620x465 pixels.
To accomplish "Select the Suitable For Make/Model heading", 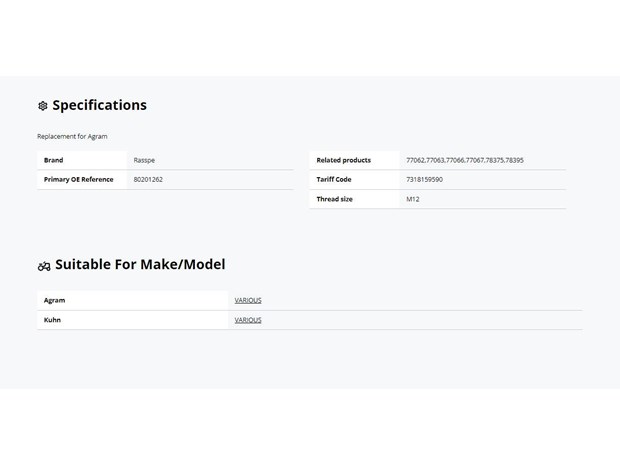I will point(140,264).
